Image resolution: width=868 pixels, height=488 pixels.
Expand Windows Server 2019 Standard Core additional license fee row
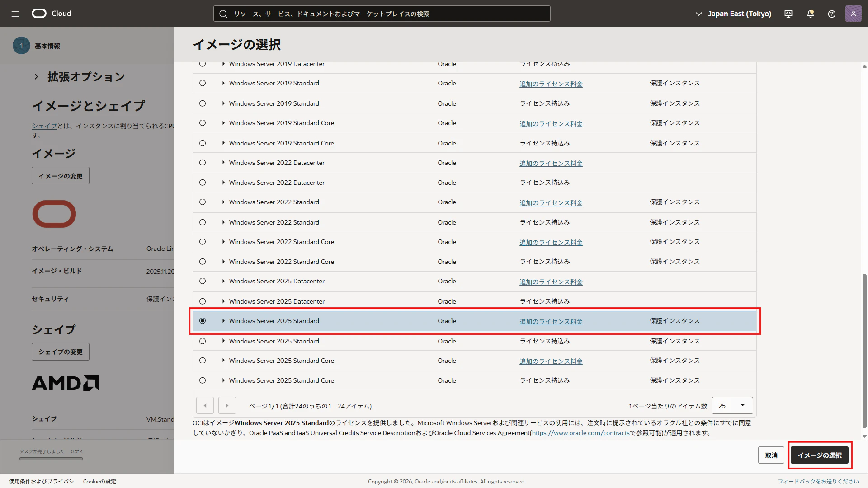point(223,123)
